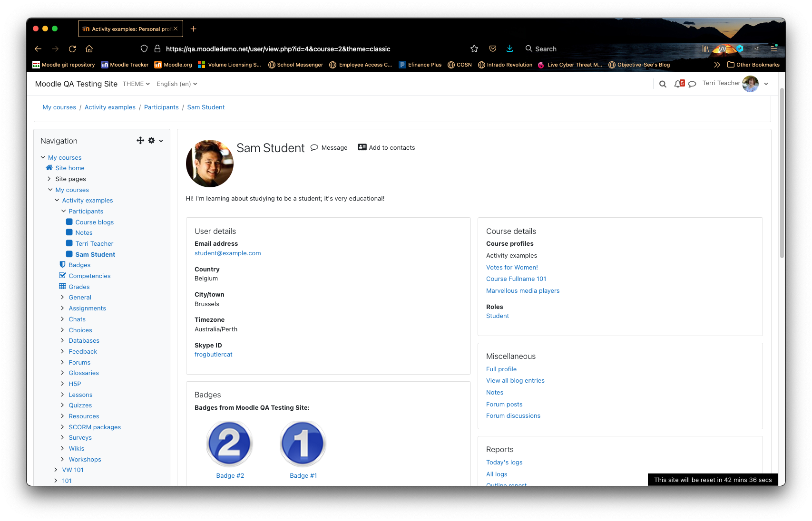Expand the Forums tree node
The height and width of the screenshot is (521, 812).
(x=62, y=362)
